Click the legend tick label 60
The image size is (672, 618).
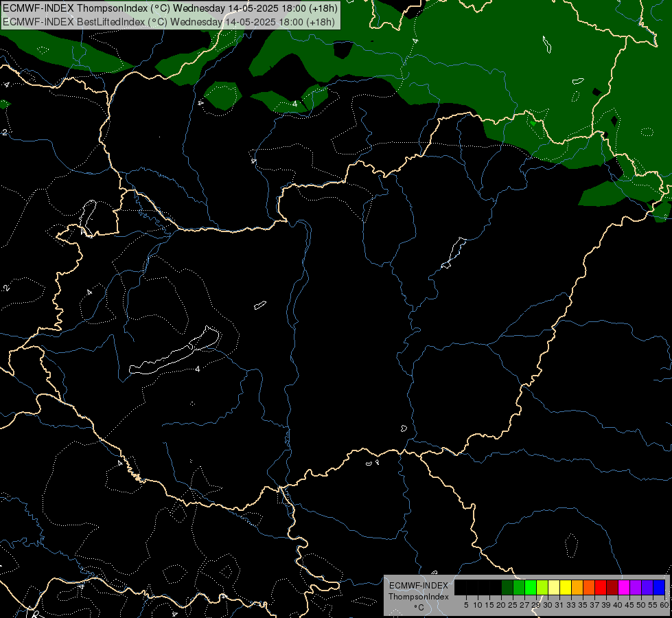(x=664, y=605)
